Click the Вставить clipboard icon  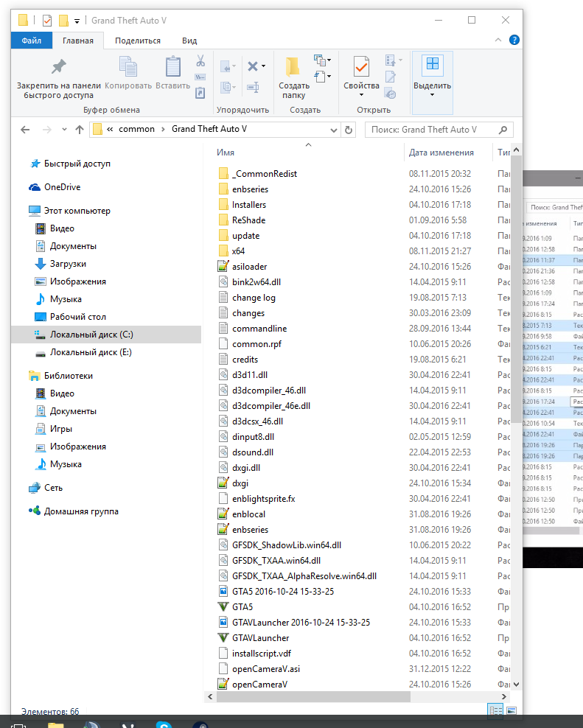(x=172, y=67)
